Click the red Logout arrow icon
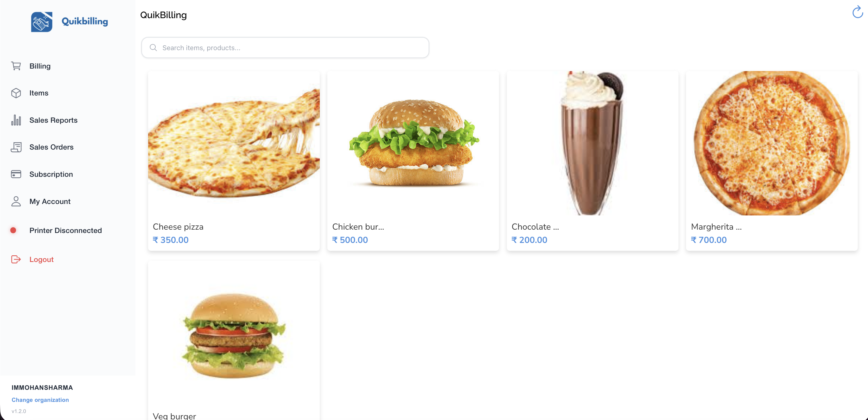868x420 pixels. [16, 259]
